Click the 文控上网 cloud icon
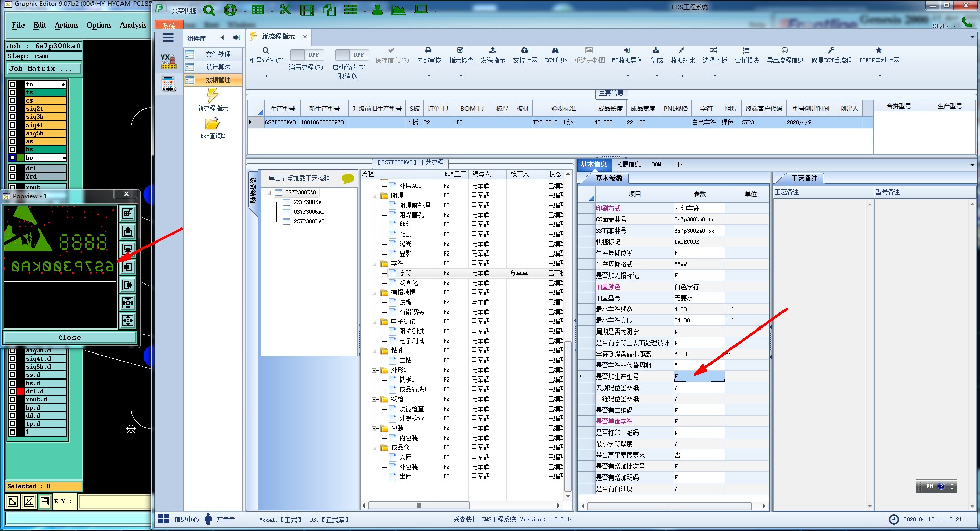 pyautogui.click(x=525, y=50)
